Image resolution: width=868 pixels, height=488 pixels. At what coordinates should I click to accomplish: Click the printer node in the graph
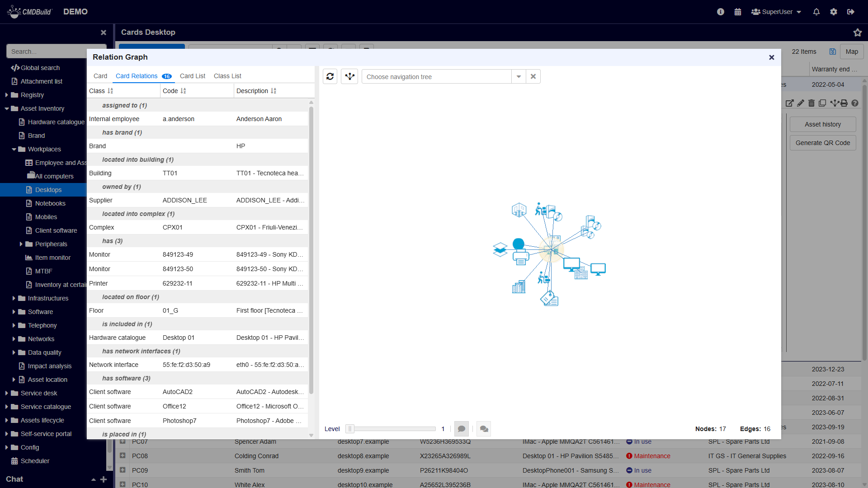[x=521, y=258]
